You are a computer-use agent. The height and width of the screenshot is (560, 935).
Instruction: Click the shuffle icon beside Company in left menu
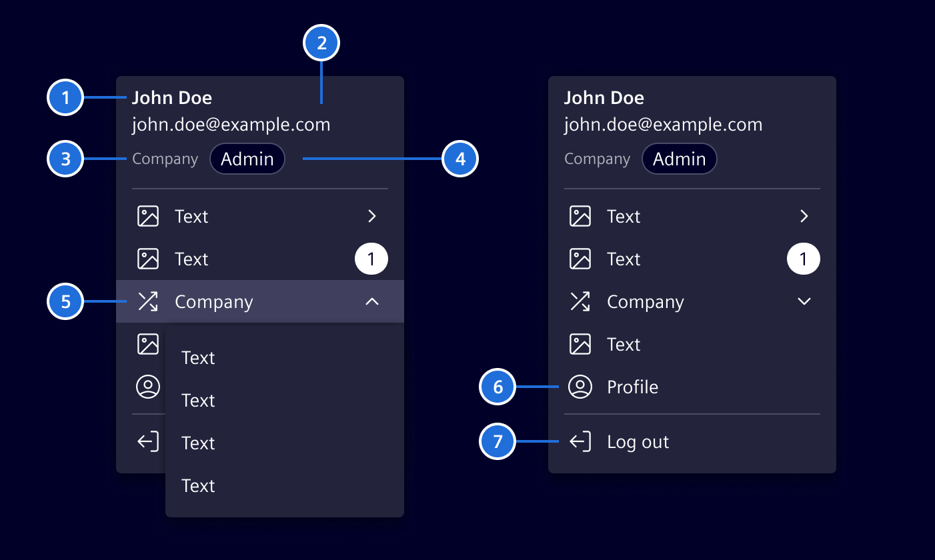point(148,302)
